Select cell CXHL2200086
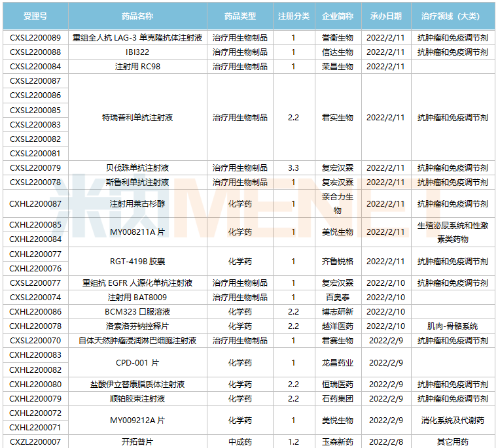 [x=35, y=312]
